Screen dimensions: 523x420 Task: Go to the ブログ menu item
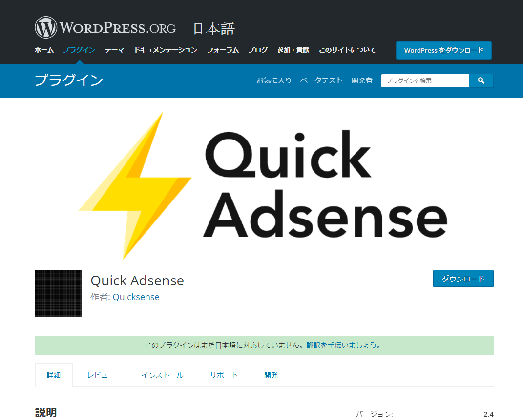(258, 50)
